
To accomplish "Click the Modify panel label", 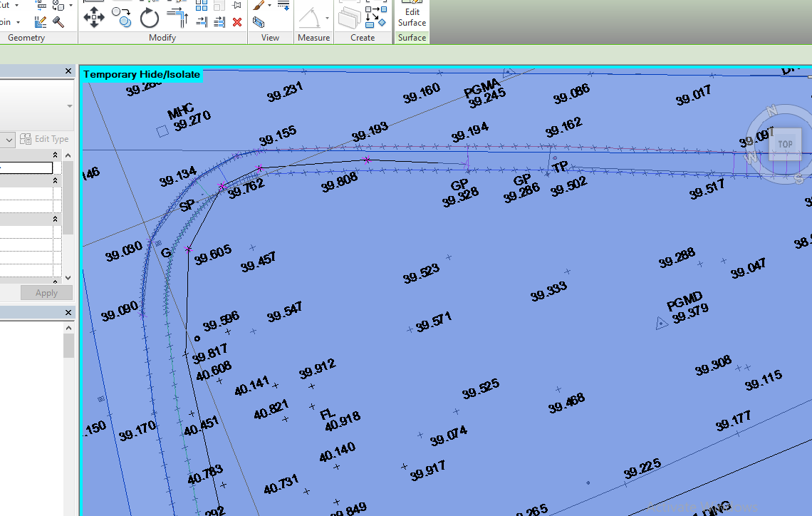I will 162,38.
